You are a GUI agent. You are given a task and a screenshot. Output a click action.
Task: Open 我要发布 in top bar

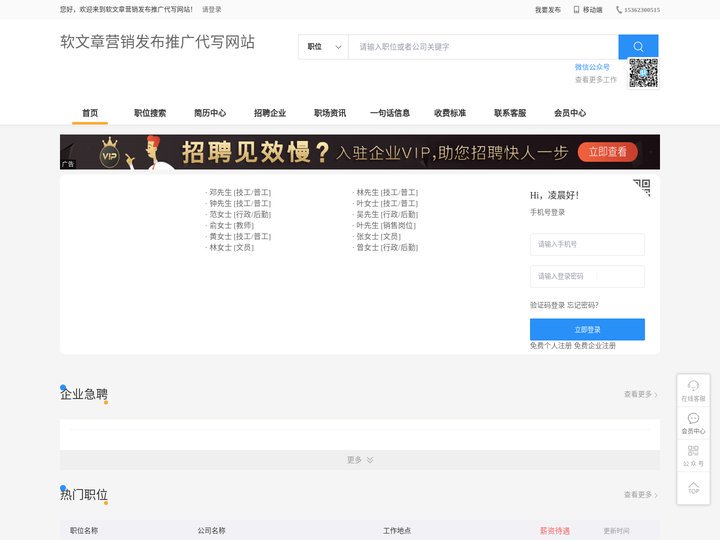(x=547, y=10)
